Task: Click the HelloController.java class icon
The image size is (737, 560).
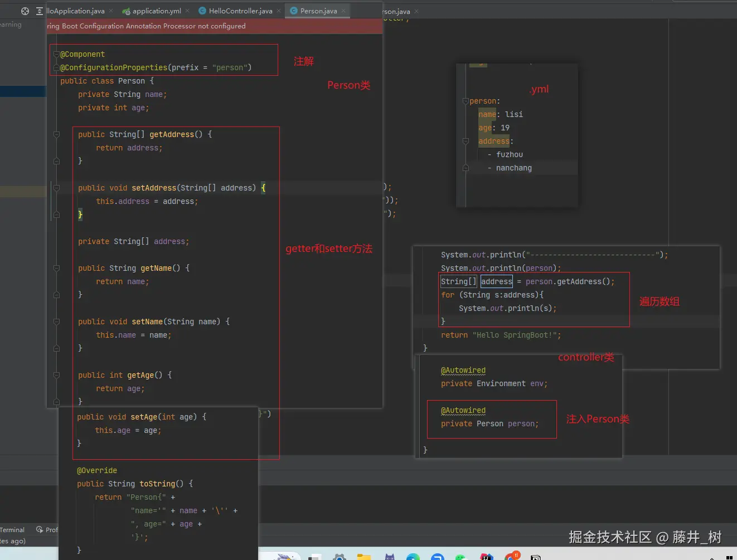Action: tap(202, 11)
